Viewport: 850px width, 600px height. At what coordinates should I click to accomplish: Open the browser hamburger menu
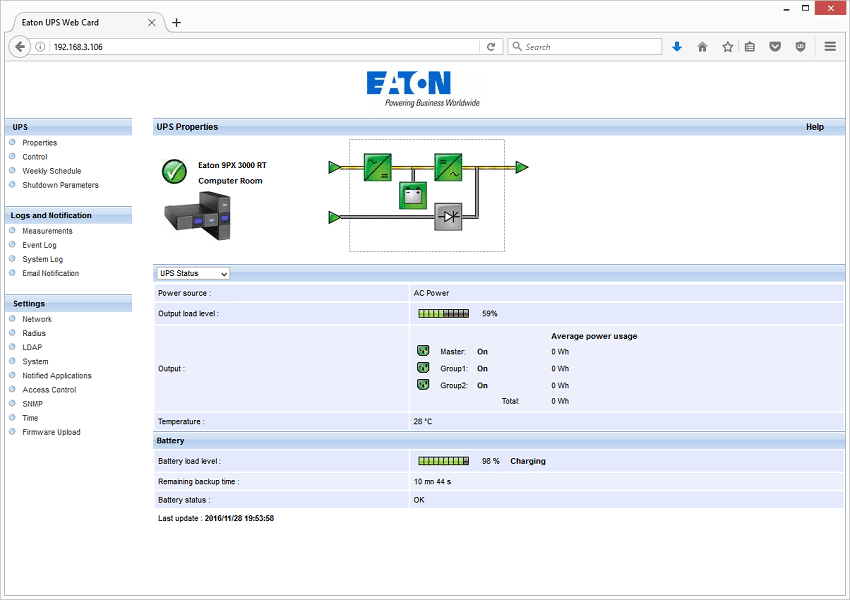pyautogui.click(x=830, y=47)
